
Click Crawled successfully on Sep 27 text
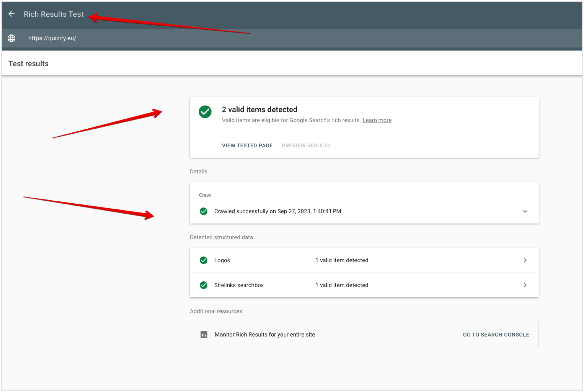(277, 212)
